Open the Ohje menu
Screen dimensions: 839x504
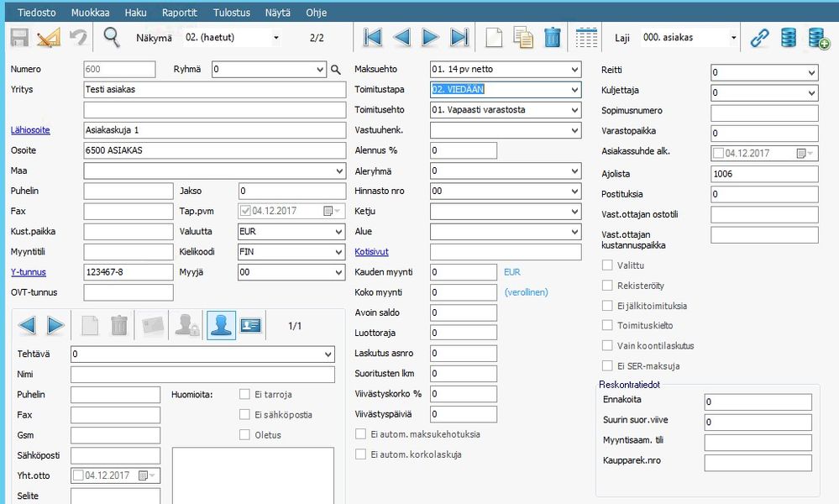317,13
